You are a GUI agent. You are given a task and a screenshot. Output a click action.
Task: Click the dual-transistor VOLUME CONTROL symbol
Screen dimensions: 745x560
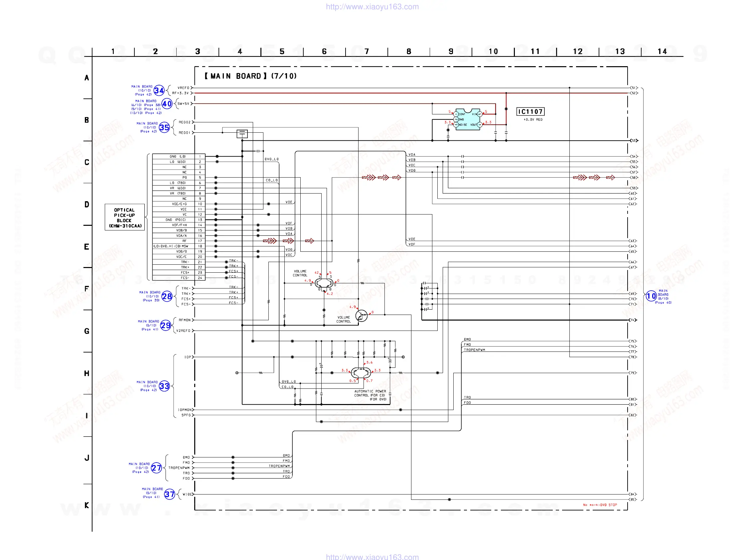click(324, 283)
